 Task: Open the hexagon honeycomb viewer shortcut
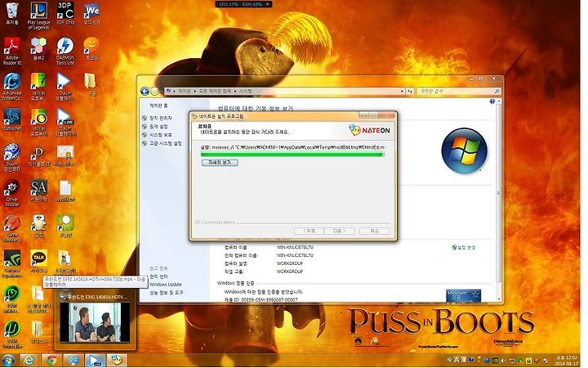[x=38, y=49]
